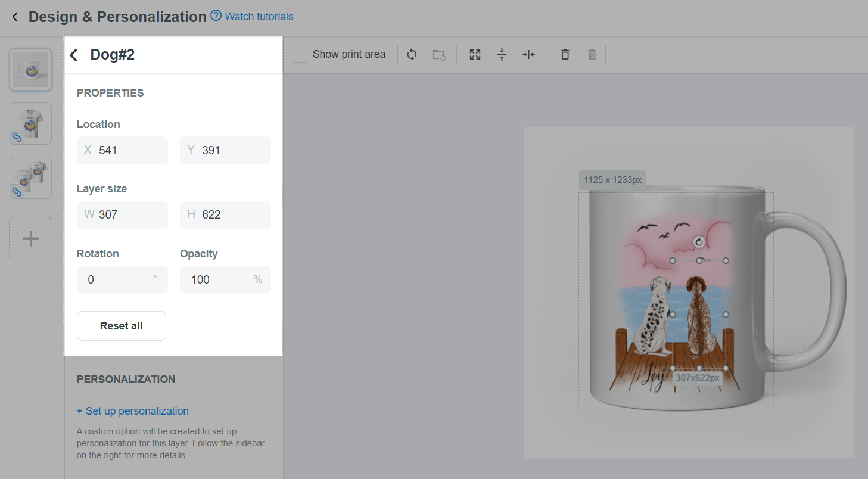Click the back arrow beside Design & Personalization
This screenshot has height=479, width=868.
15,17
